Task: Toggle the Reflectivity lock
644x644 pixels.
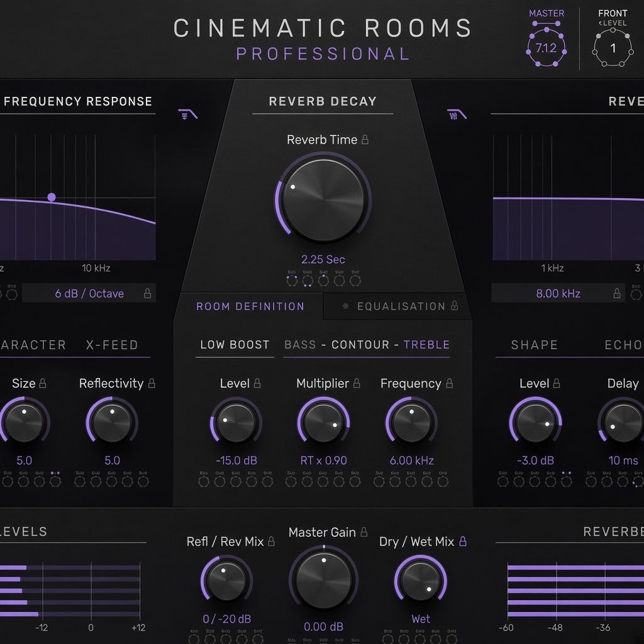Action: click(x=152, y=383)
